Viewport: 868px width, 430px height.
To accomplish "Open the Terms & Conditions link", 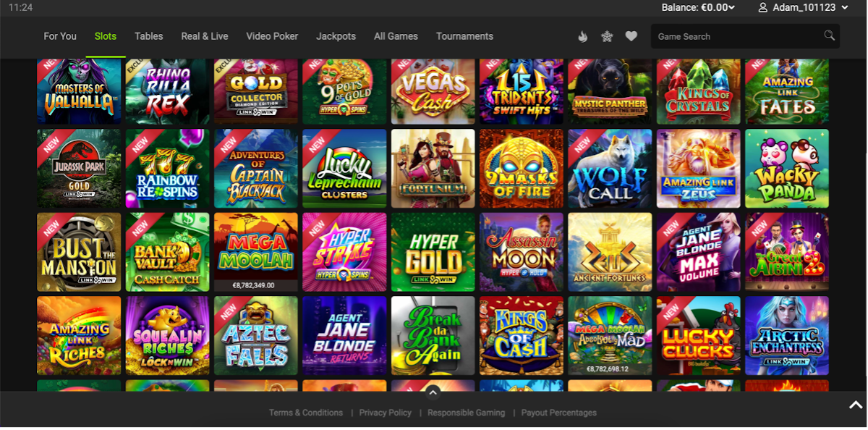I will pyautogui.click(x=306, y=413).
